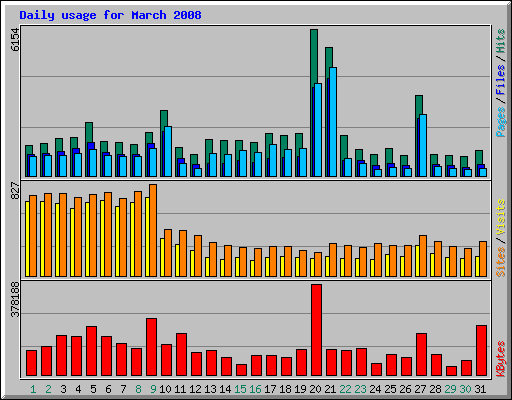Image resolution: width=512 pixels, height=400 pixels.
Task: Click the orange visits bar for day 10
Action: tap(168, 253)
